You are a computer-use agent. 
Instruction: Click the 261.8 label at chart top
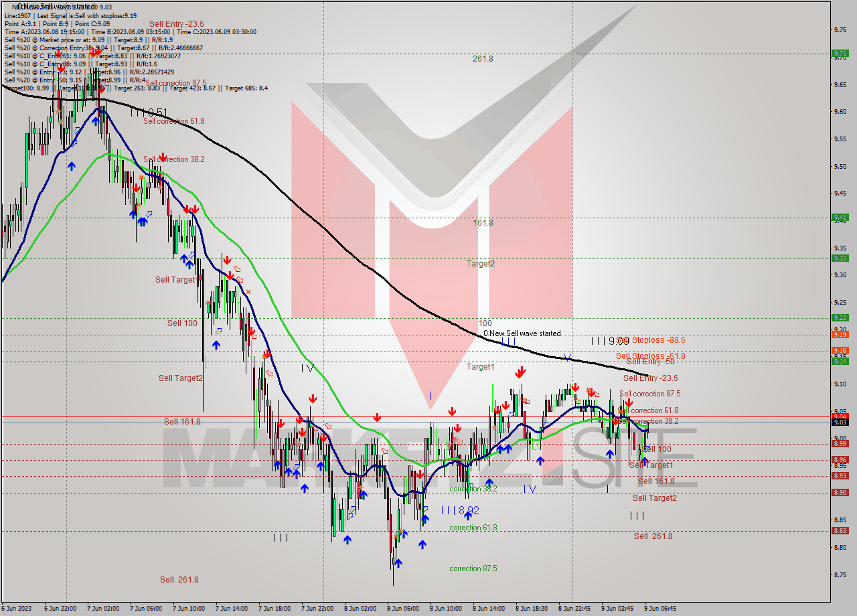pyautogui.click(x=483, y=59)
